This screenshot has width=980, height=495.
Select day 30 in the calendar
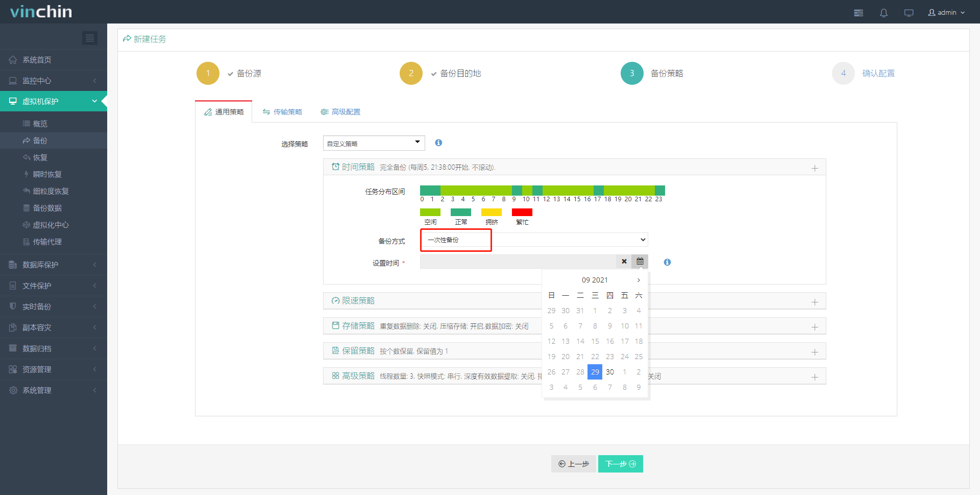pyautogui.click(x=610, y=372)
